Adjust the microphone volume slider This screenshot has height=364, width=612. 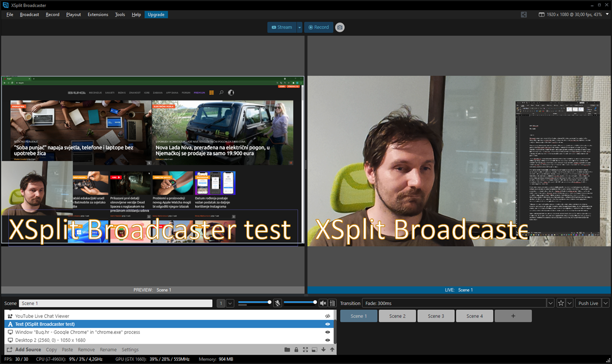(x=254, y=303)
